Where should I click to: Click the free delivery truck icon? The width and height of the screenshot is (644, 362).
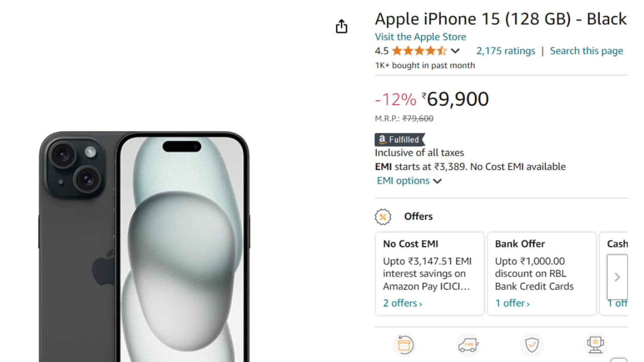[468, 344]
